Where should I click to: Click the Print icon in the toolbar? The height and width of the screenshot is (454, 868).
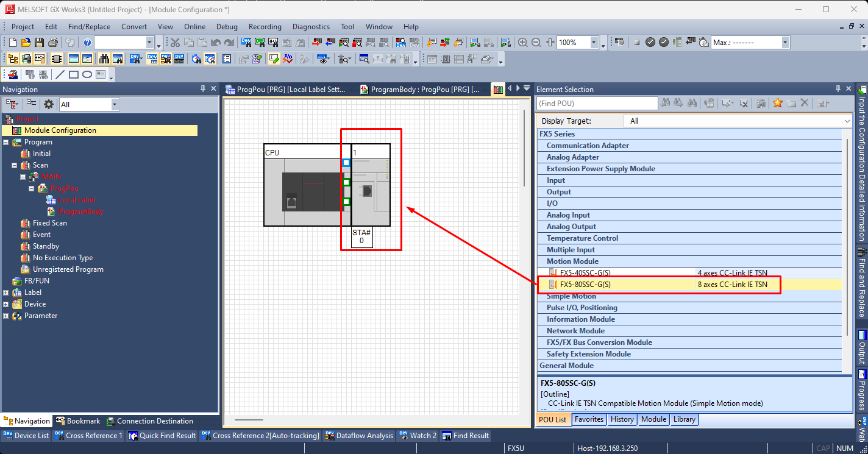pyautogui.click(x=52, y=43)
